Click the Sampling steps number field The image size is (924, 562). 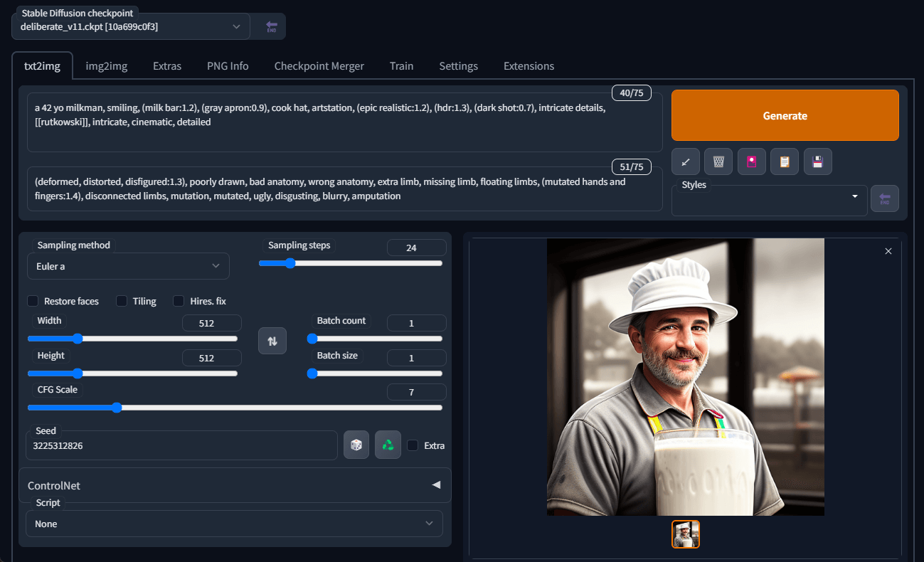417,248
